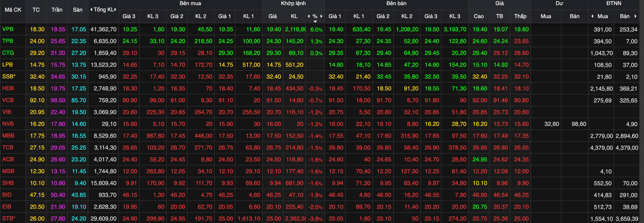The image size is (644, 223).
Task: Open the VPB stock ticker
Action: [x=8, y=29]
